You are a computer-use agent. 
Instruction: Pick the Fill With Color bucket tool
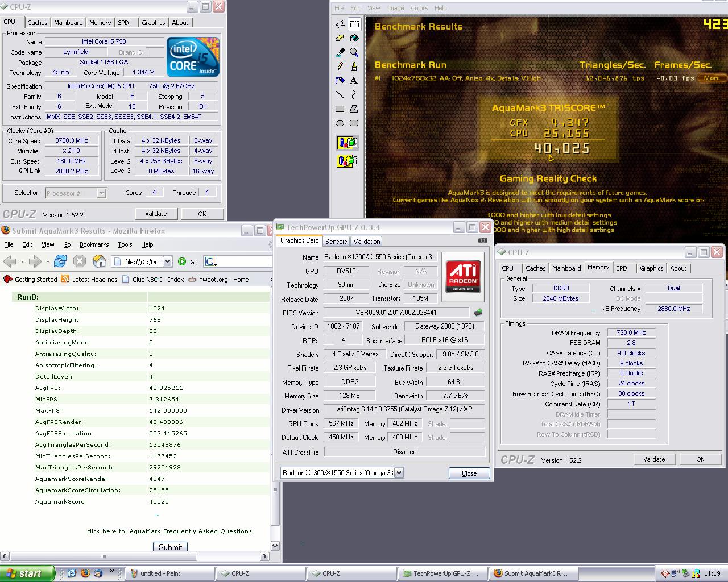(354, 38)
